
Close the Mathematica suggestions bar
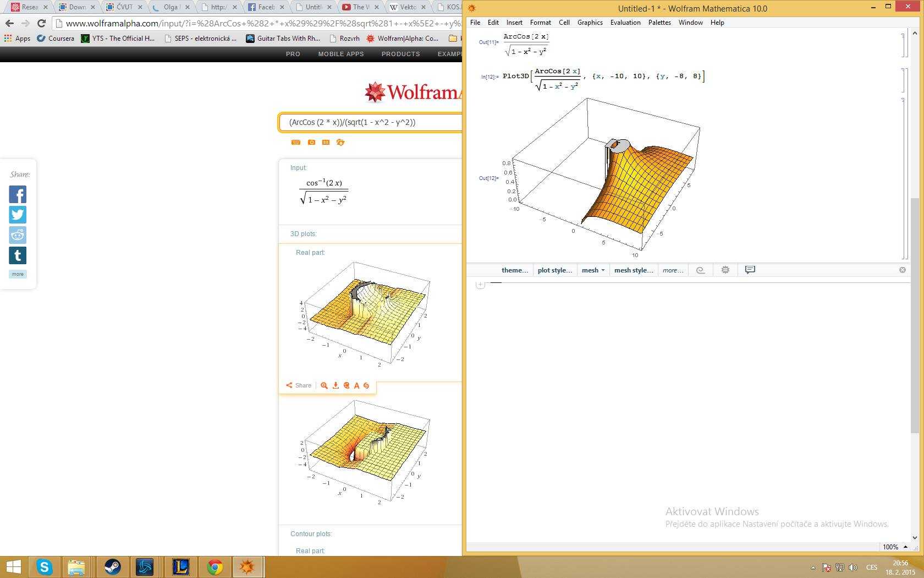pos(903,270)
